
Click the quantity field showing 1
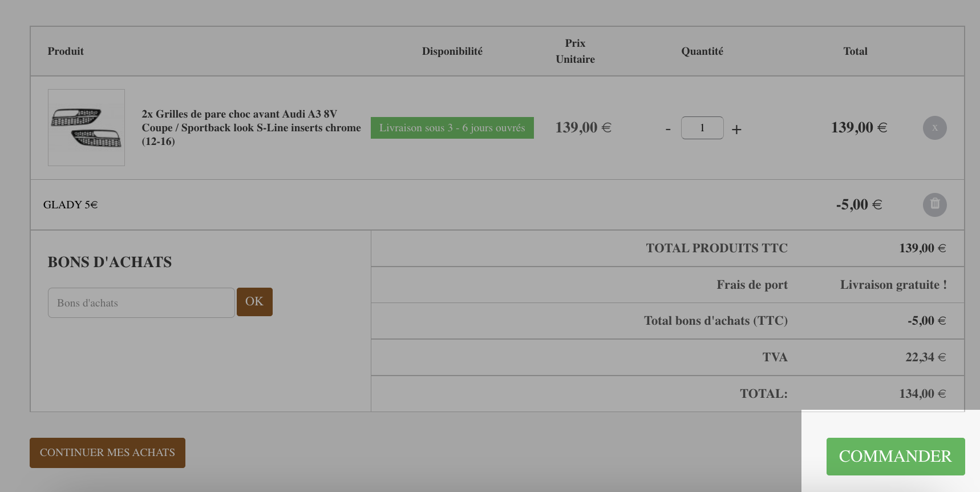[x=702, y=128]
